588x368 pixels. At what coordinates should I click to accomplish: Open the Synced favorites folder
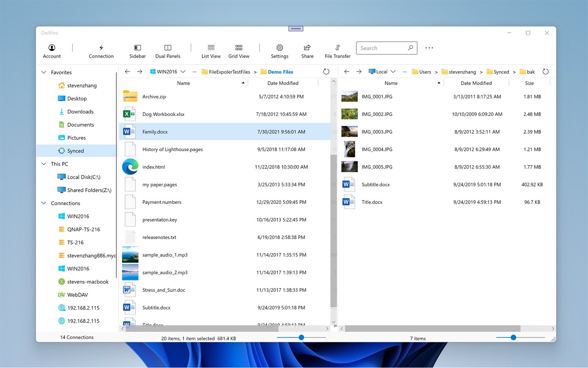(75, 151)
